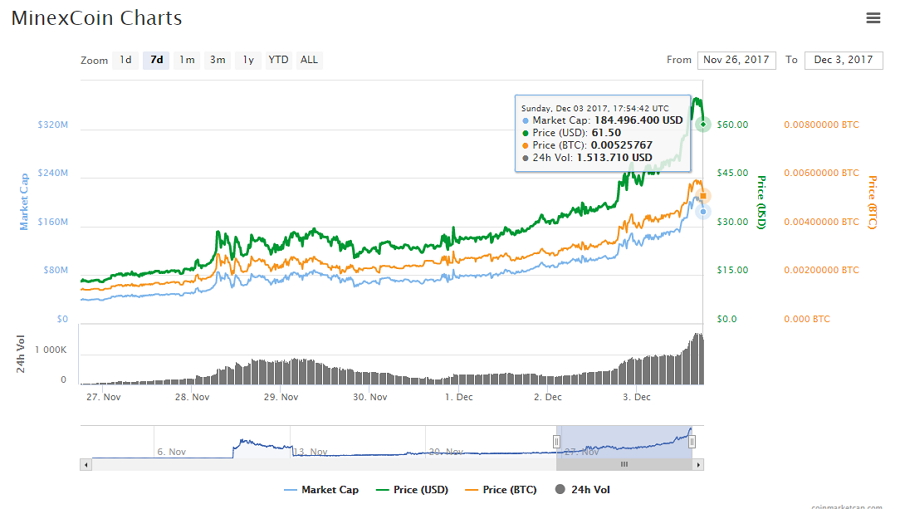900x509 pixels.
Task: Click the 0.00400000 BTC axis label
Action: [821, 222]
